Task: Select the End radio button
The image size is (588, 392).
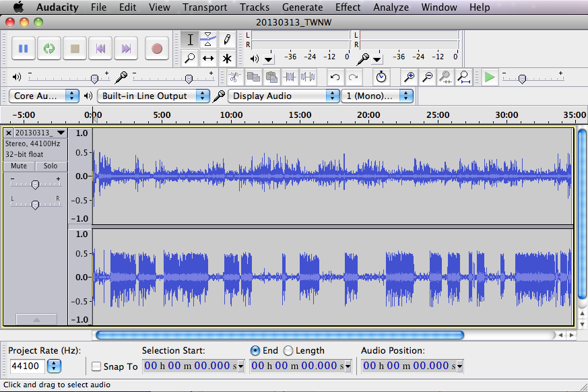Action: coord(255,350)
